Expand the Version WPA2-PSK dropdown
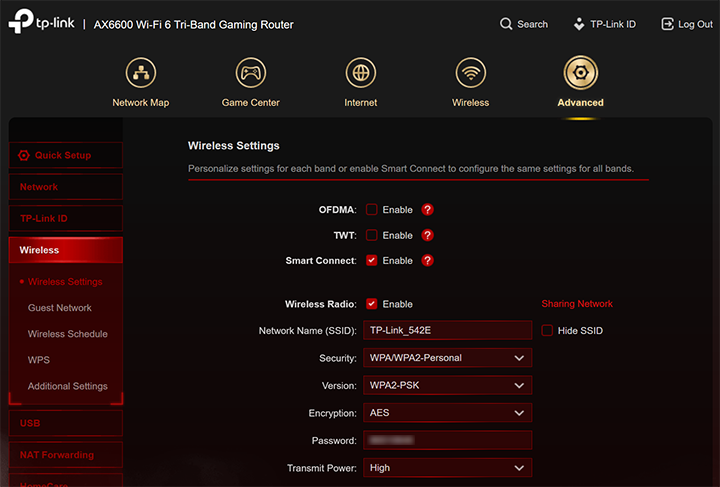 [447, 385]
